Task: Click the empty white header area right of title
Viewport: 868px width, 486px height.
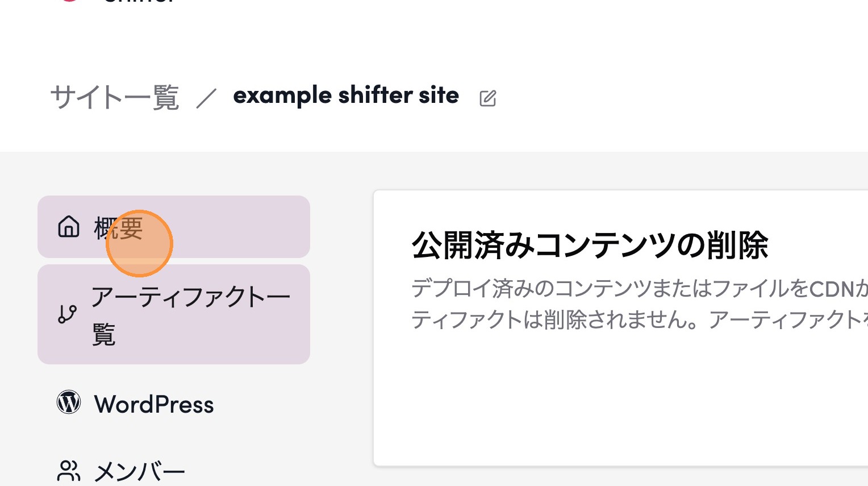Action: click(x=682, y=97)
